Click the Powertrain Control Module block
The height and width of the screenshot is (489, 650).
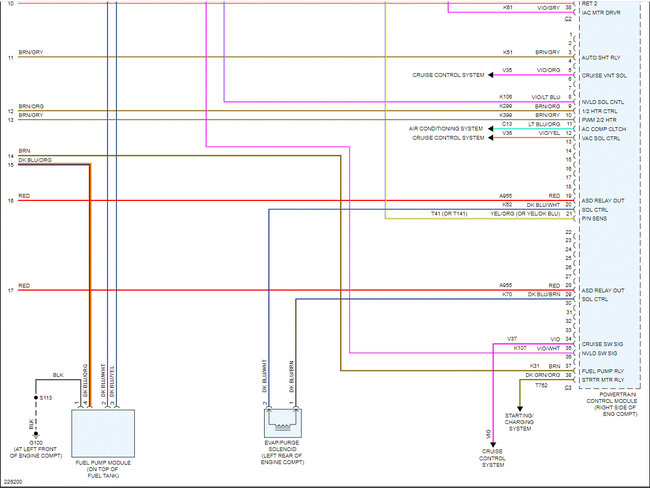pyautogui.click(x=610, y=195)
